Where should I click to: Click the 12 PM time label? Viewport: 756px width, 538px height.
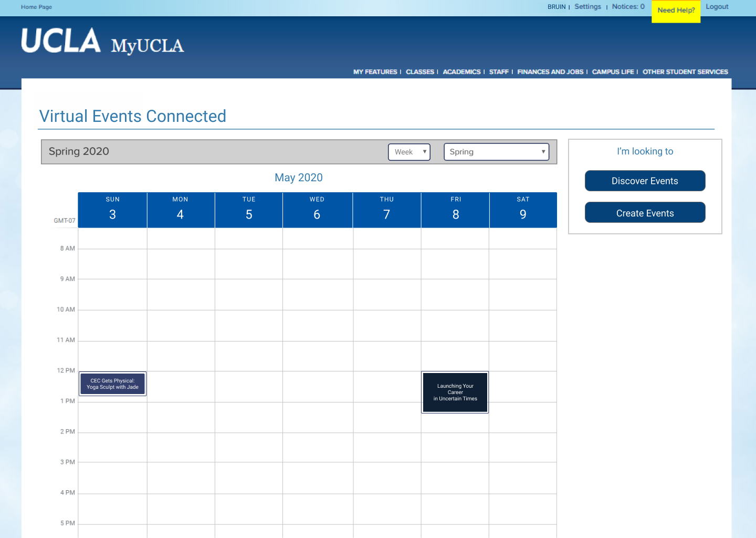click(66, 370)
